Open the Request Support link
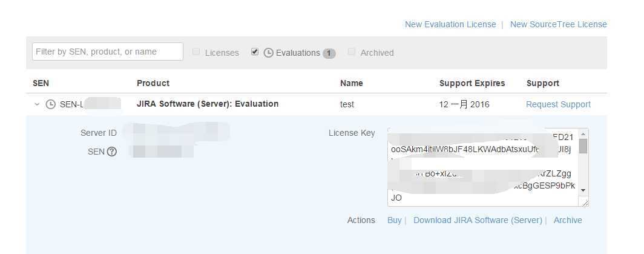 point(558,104)
